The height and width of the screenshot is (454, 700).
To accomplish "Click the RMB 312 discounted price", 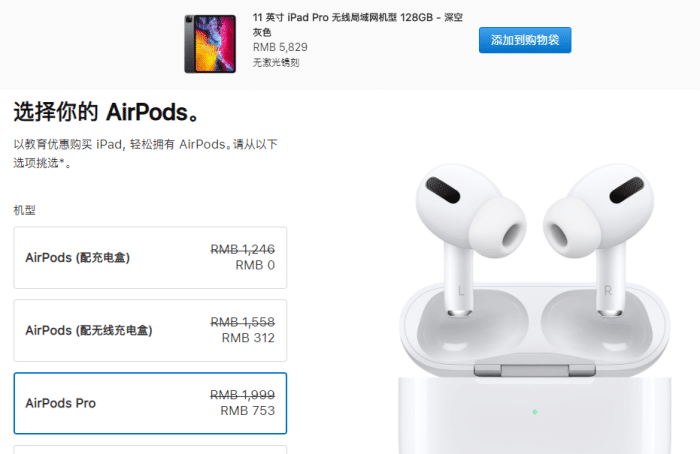I will pyautogui.click(x=248, y=338).
